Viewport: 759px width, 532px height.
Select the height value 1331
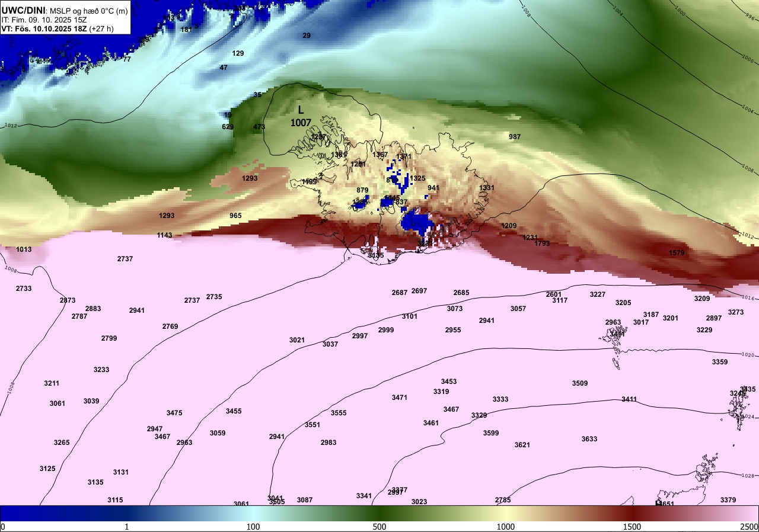tap(487, 188)
